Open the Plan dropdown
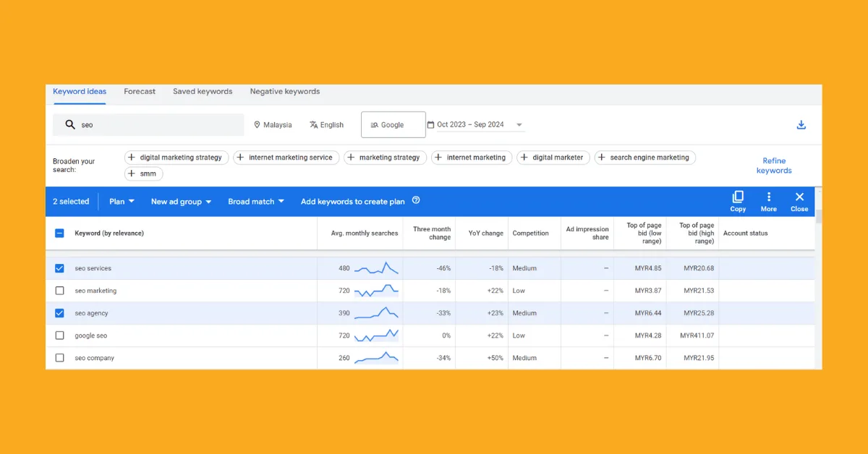Viewport: 868px width, 454px height. [122, 202]
